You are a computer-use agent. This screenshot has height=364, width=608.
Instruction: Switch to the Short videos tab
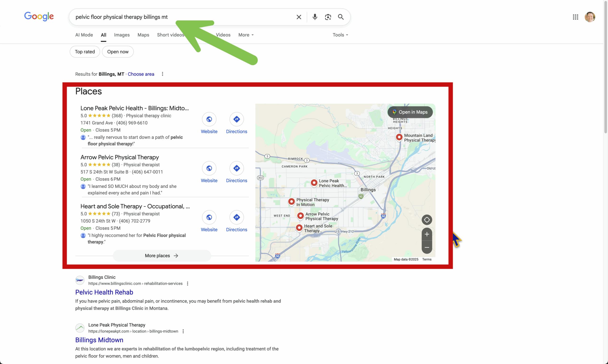[x=171, y=35]
